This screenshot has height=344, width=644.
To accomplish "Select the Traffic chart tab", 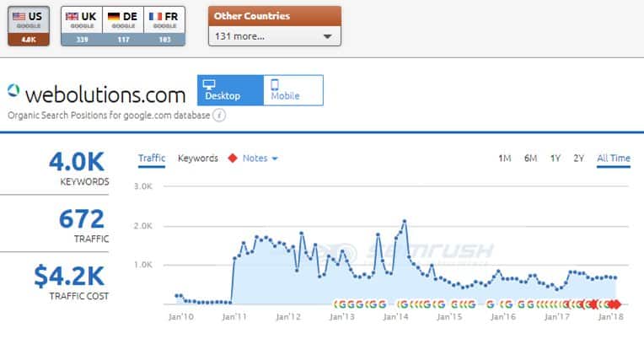I will (152, 159).
